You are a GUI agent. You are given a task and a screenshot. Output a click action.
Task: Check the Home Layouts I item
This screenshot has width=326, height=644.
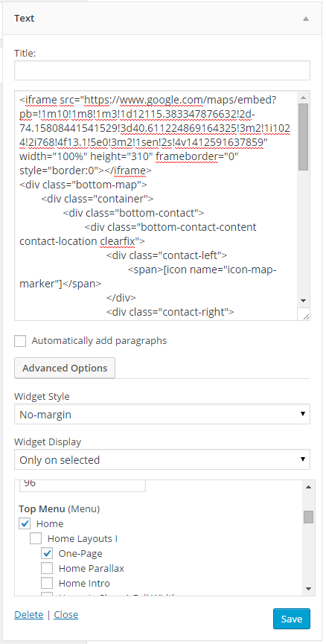(x=36, y=538)
